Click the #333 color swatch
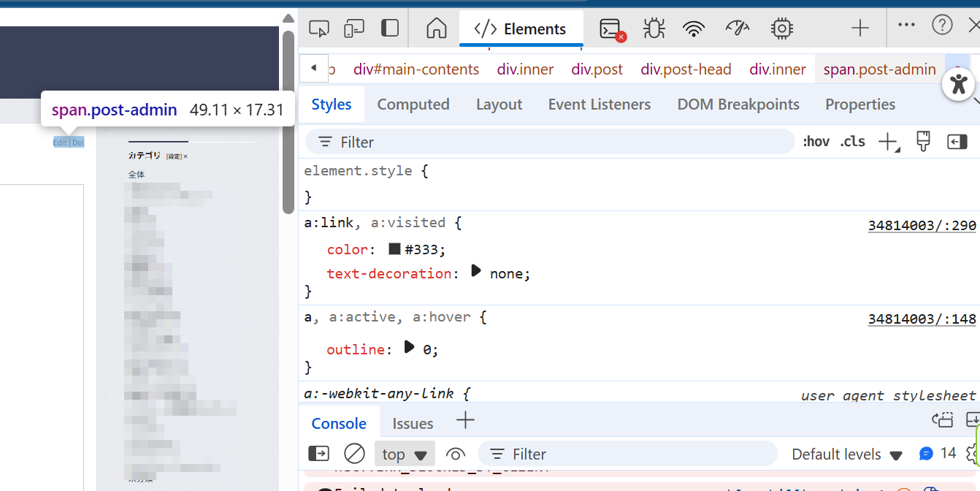This screenshot has height=491, width=980. 394,249
